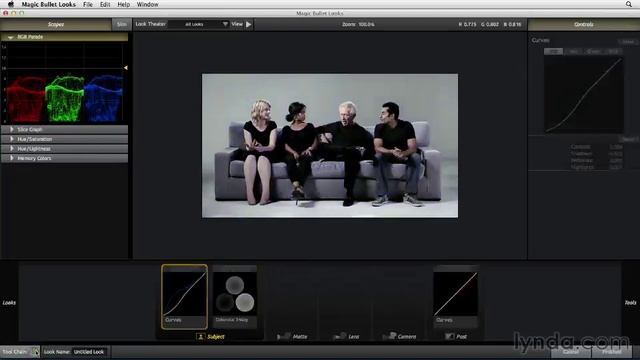Click the Camera label in tool chain
The image size is (640, 360).
407,337
